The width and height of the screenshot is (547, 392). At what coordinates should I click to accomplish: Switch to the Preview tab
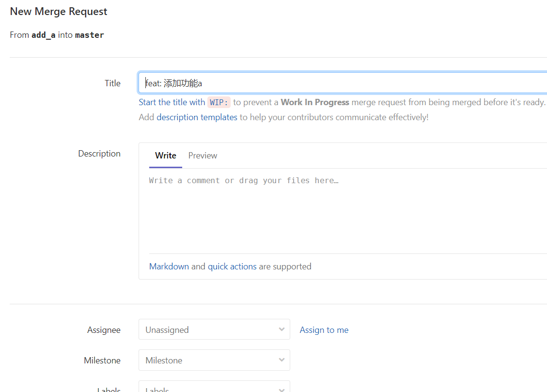point(203,156)
